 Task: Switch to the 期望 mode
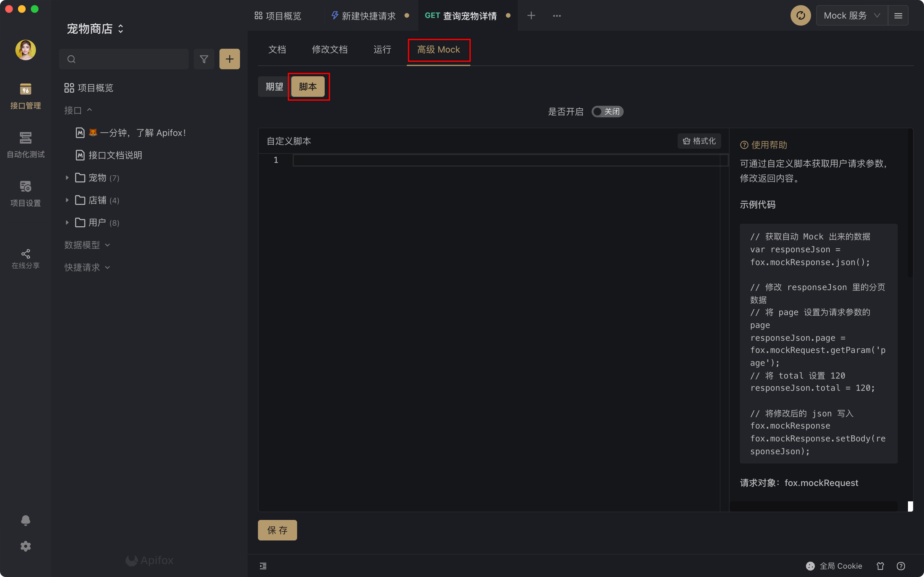[274, 87]
